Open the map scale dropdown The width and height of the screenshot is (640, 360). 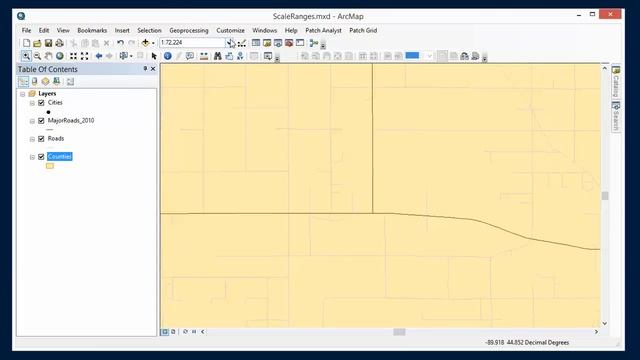coord(230,42)
